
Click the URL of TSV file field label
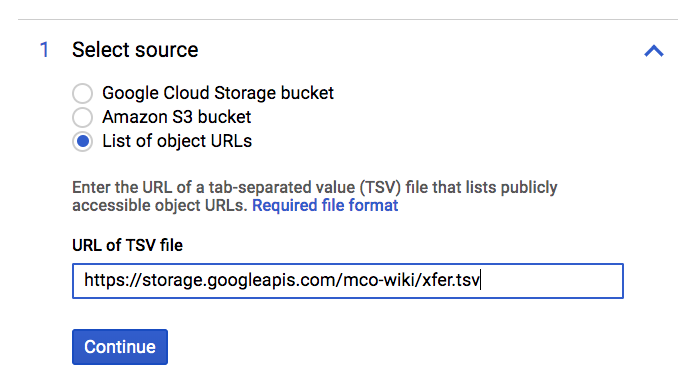(127, 245)
